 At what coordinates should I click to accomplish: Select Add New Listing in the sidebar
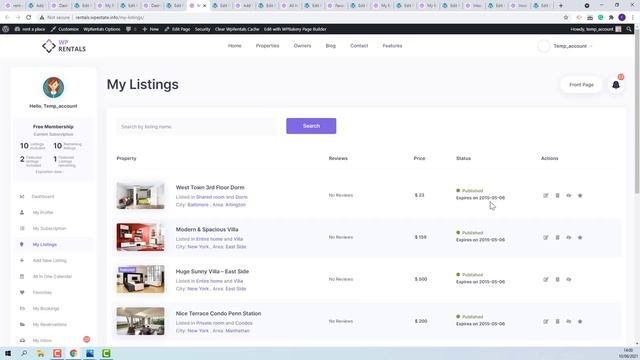[49, 260]
